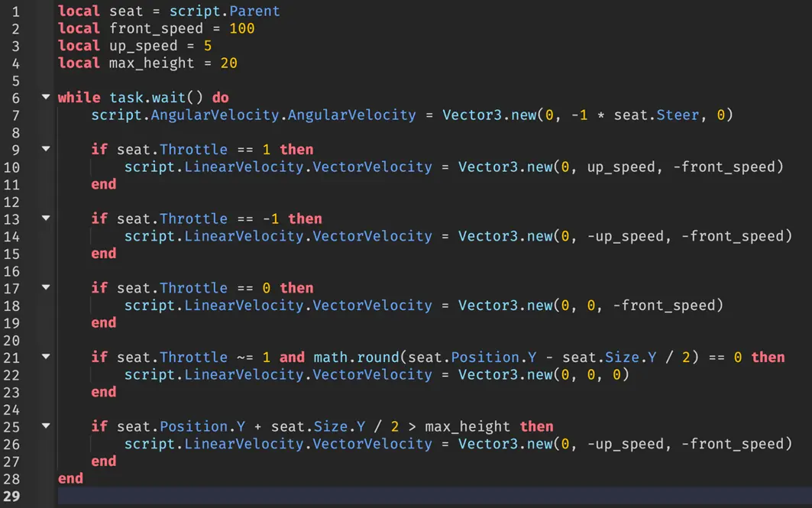Click the word 'seat' declared on line 1
The height and width of the screenshot is (508, 812).
point(126,11)
